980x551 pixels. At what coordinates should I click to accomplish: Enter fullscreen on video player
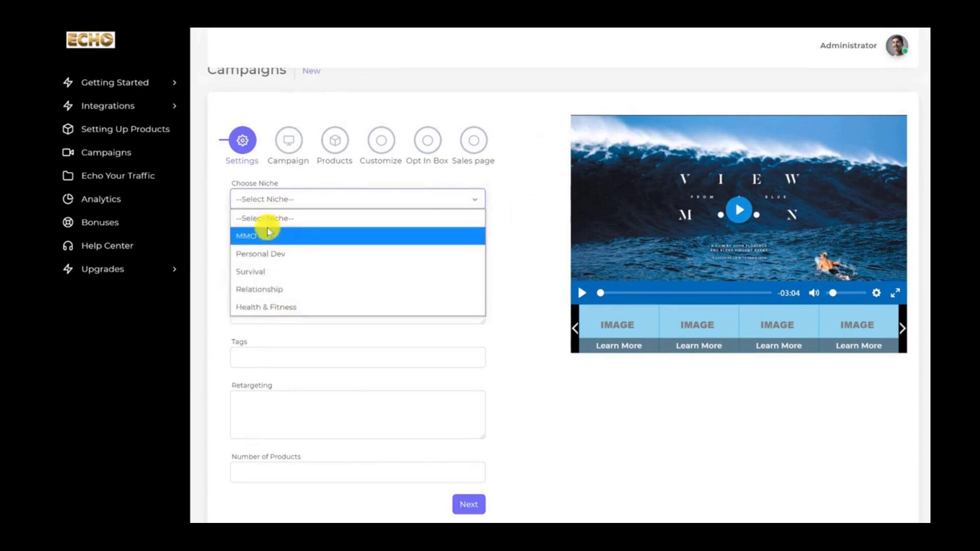[x=895, y=293]
